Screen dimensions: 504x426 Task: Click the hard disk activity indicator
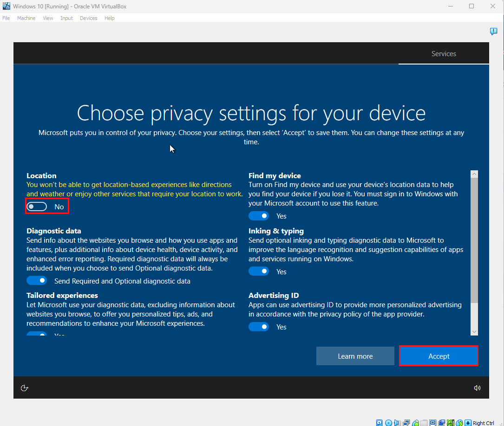coord(380,423)
